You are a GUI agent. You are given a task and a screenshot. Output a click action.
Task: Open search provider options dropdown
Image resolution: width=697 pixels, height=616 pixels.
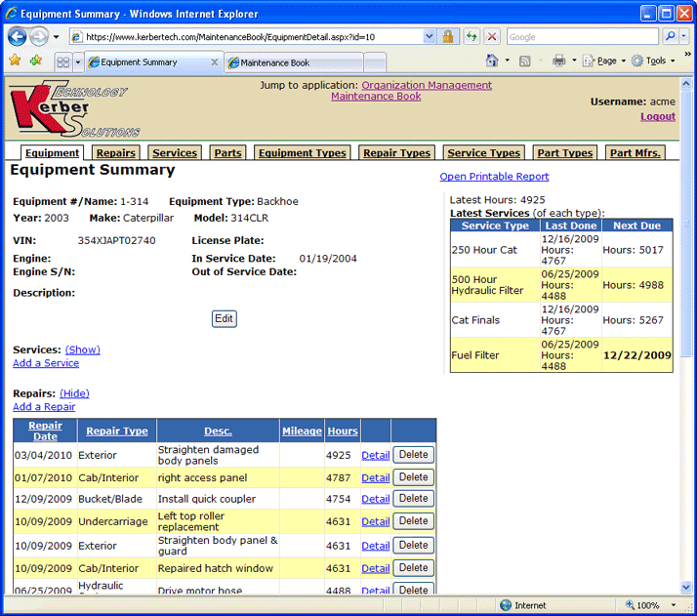(684, 36)
